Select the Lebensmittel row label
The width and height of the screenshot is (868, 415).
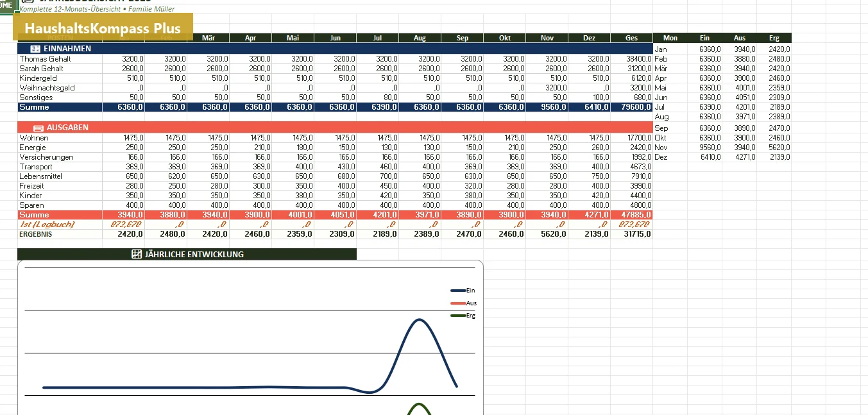pos(40,176)
